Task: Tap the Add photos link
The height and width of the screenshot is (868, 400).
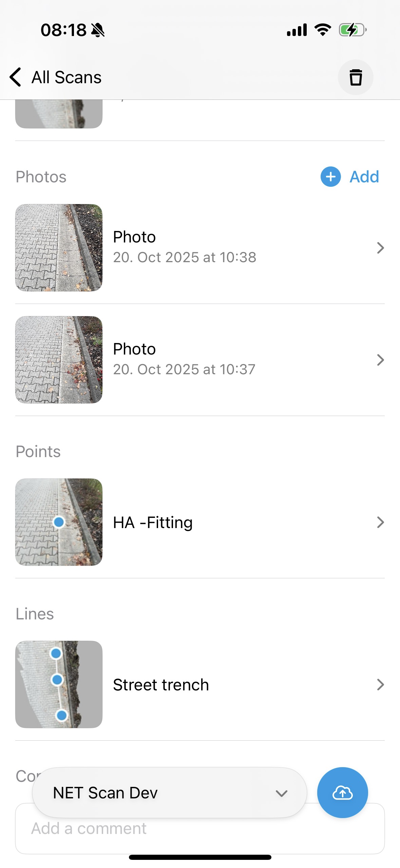Action: click(364, 177)
